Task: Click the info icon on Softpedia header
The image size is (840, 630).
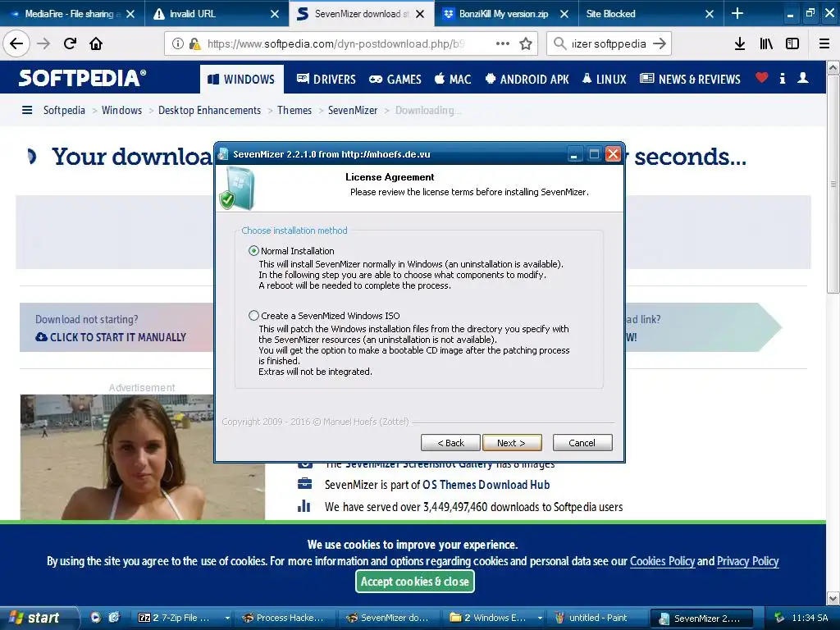Action: [x=783, y=78]
